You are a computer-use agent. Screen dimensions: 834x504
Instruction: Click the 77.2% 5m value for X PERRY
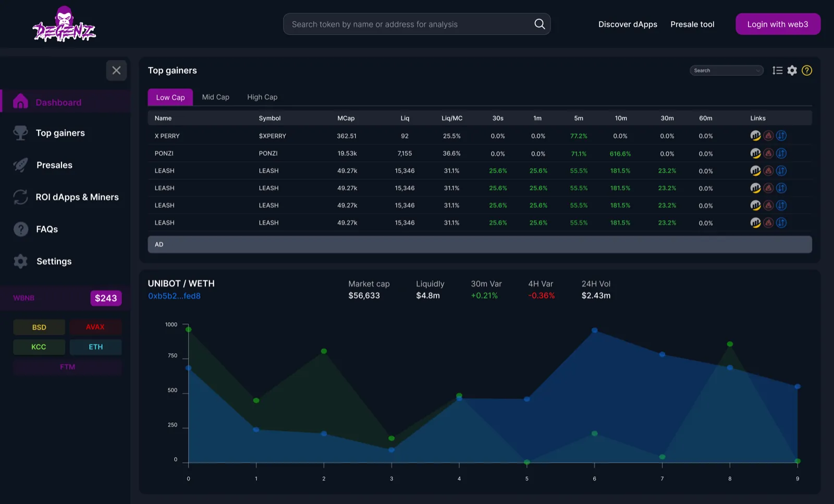click(x=579, y=136)
